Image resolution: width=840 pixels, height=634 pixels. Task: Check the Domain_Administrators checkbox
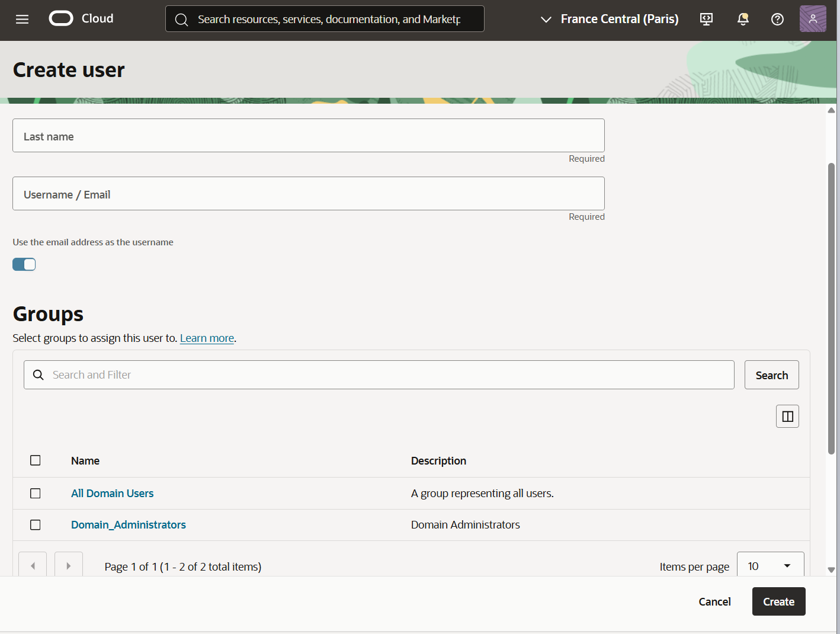[x=35, y=525]
